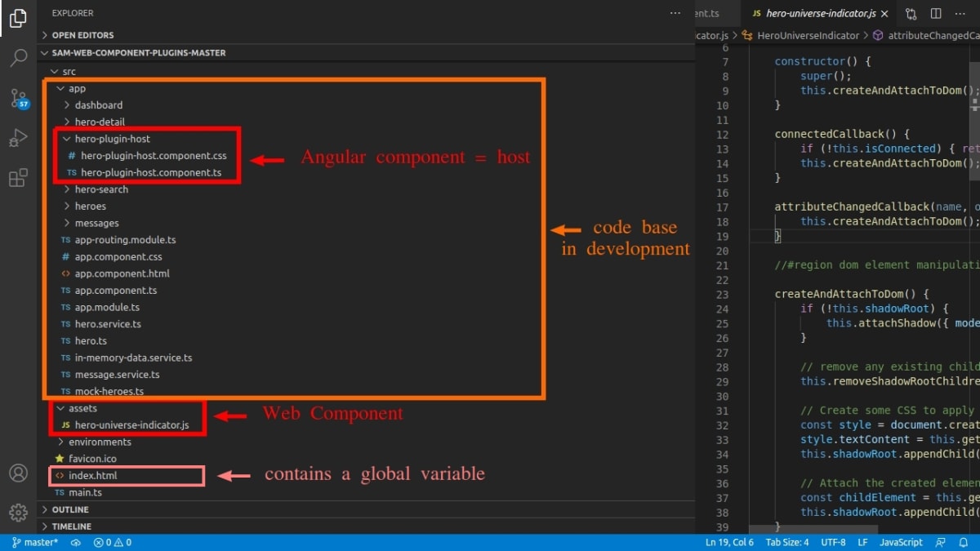
Task: Expand the Open Editors section
Action: 365,35
